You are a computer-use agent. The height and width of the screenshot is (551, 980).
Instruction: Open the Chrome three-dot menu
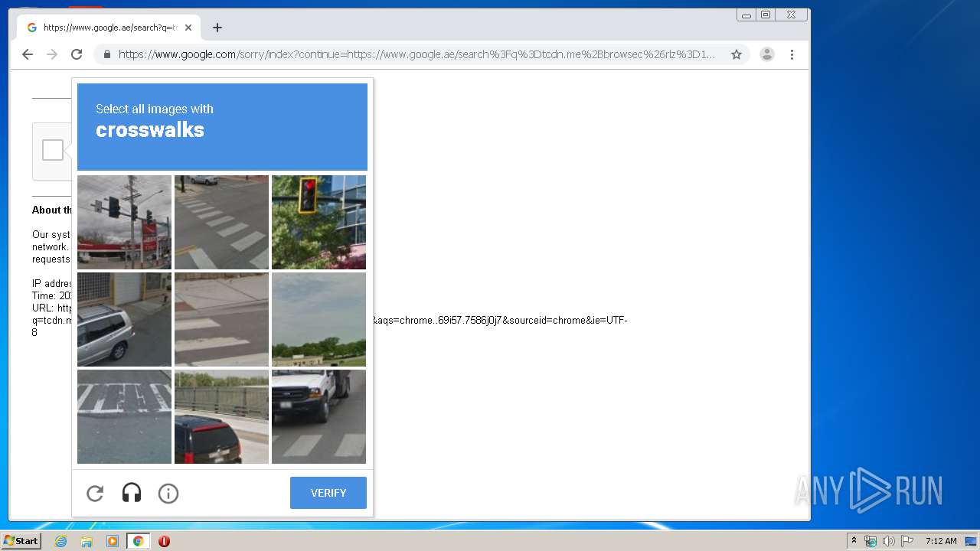(x=792, y=54)
